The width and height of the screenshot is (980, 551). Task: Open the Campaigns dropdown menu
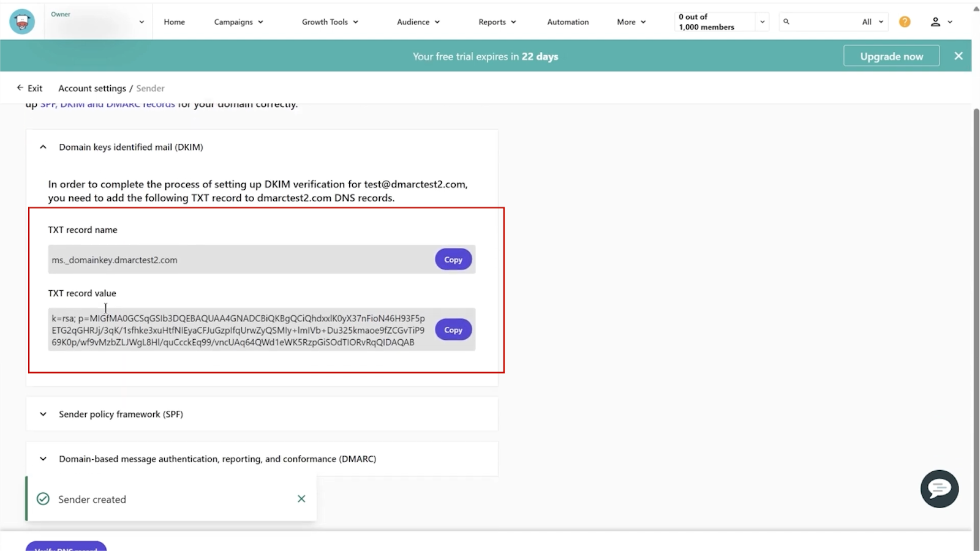[238, 22]
